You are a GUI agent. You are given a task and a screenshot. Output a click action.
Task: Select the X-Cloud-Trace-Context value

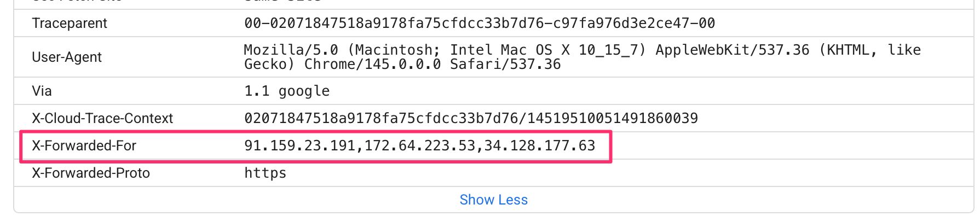point(471,118)
